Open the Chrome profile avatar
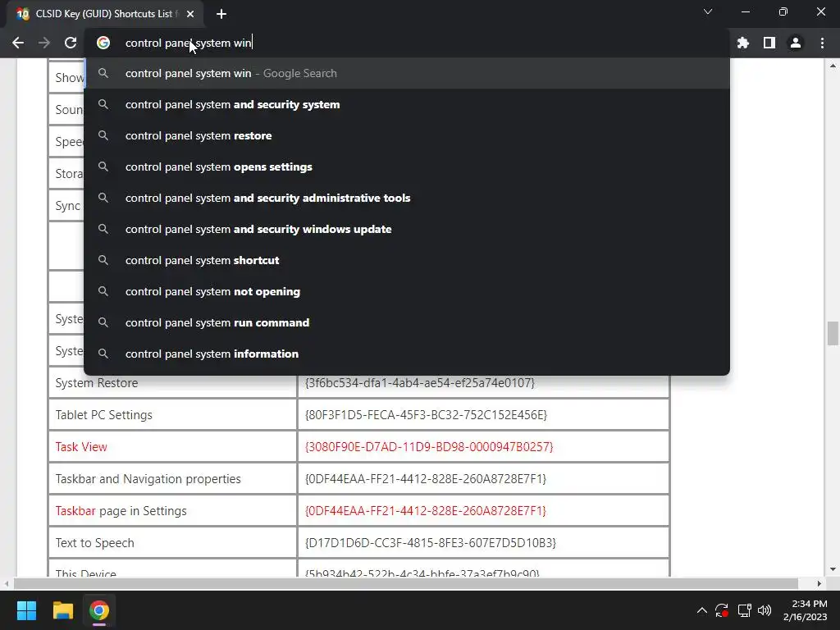 coord(796,43)
